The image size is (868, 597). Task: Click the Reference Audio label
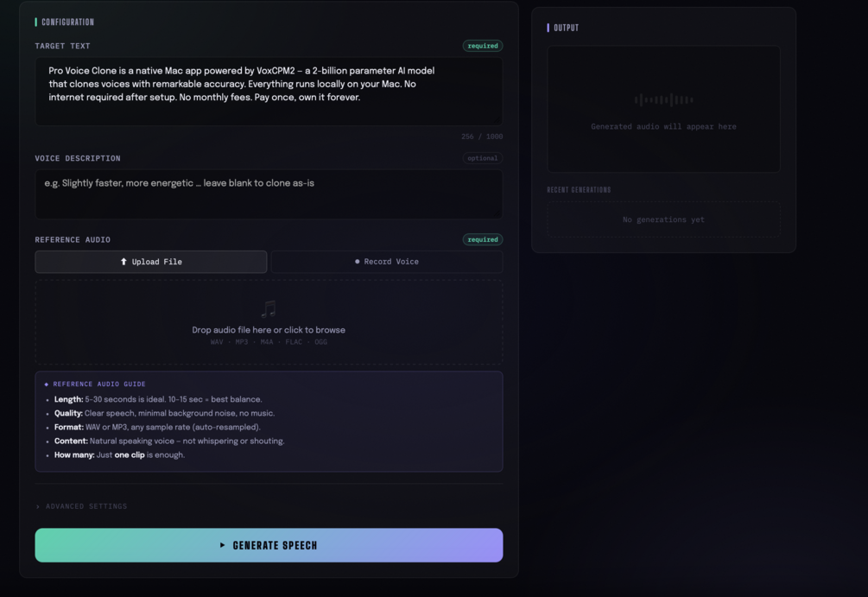click(73, 240)
